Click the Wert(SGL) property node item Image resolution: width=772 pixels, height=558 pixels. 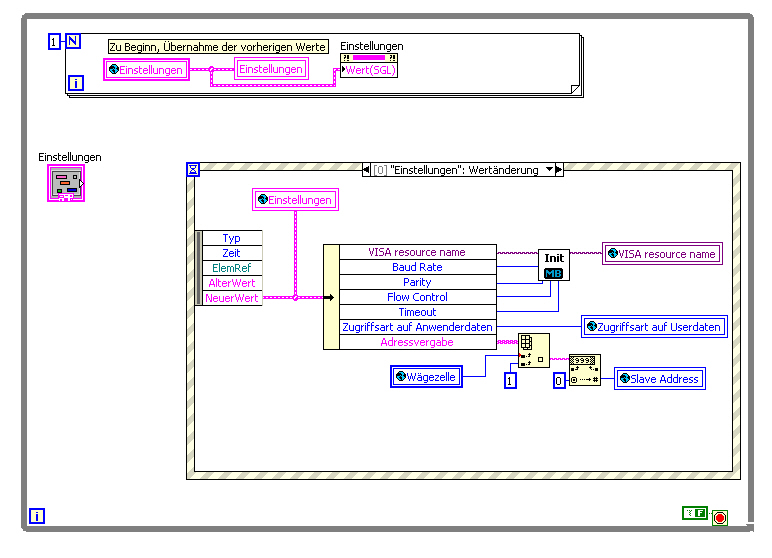pyautogui.click(x=369, y=70)
